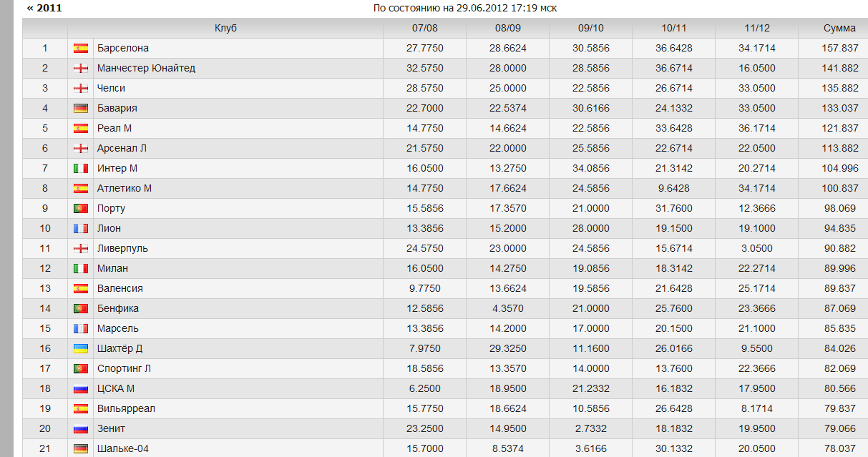Select the club name Арсенал Л
This screenshot has height=457, width=868.
122,148
